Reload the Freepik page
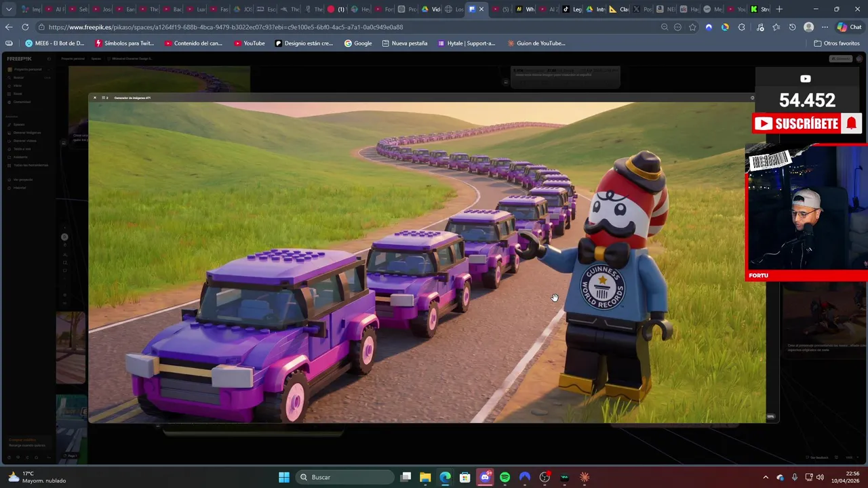 25,27
